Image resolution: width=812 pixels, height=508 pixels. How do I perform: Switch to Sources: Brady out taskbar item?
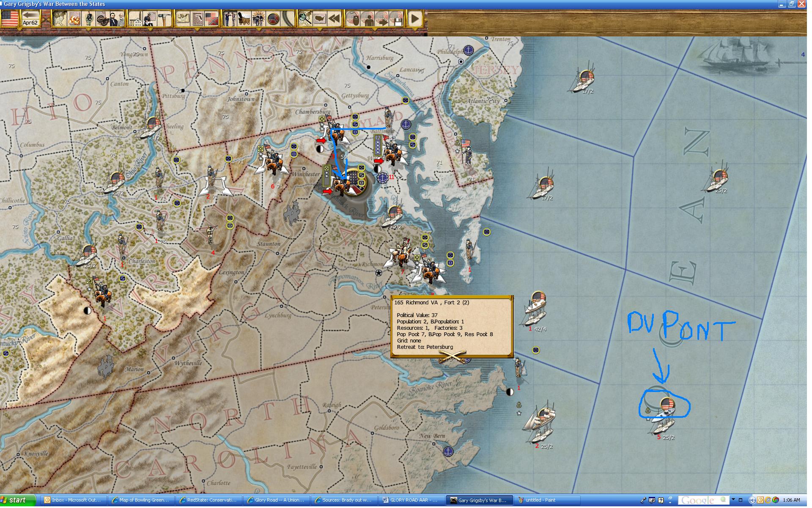pyautogui.click(x=344, y=500)
